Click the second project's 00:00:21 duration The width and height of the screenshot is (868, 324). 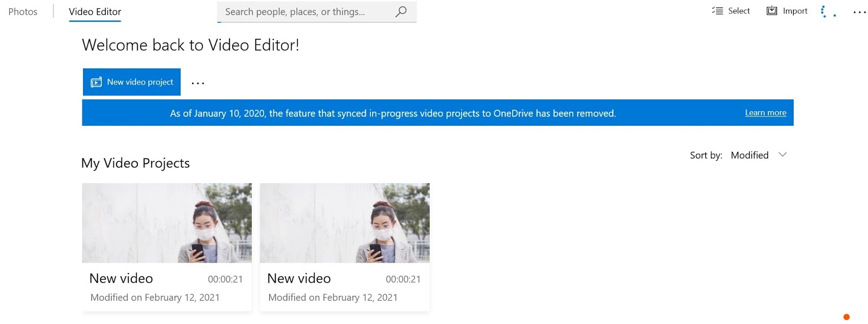(x=403, y=279)
